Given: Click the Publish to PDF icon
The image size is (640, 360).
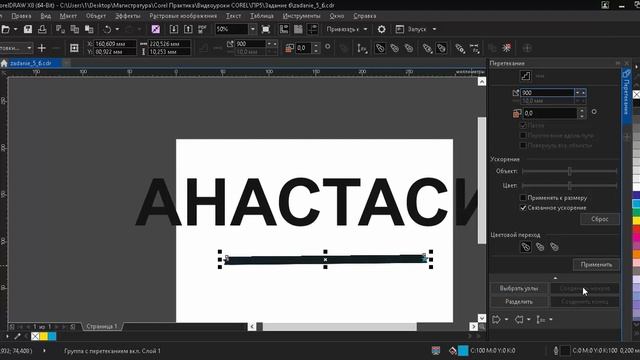Looking at the screenshot, I should (x=202, y=29).
